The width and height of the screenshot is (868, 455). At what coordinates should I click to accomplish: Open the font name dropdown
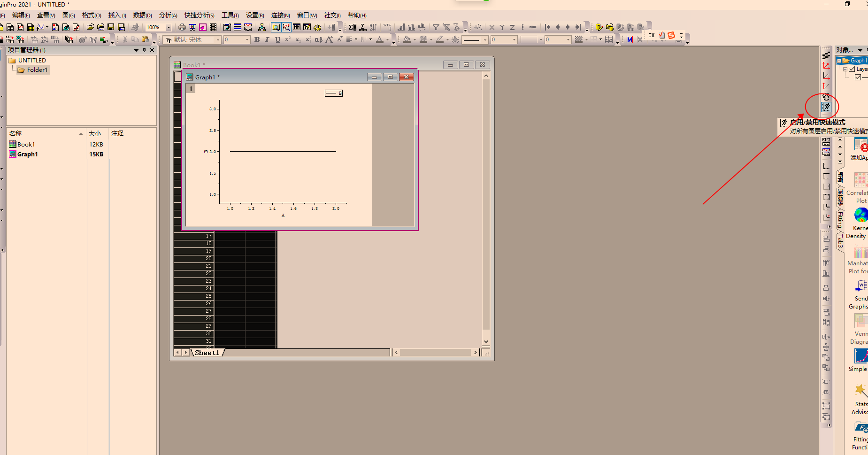pyautogui.click(x=218, y=40)
